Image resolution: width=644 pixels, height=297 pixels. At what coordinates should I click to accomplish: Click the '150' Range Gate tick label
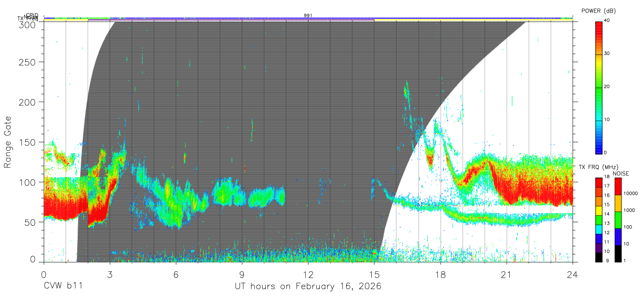pyautogui.click(x=27, y=142)
